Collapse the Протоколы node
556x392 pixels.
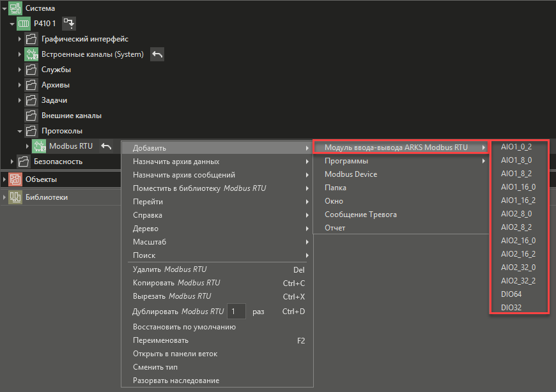(x=20, y=131)
